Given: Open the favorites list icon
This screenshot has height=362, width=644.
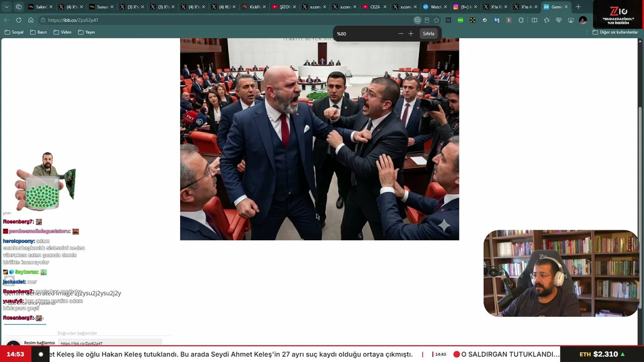Looking at the screenshot, I should coord(546,20).
